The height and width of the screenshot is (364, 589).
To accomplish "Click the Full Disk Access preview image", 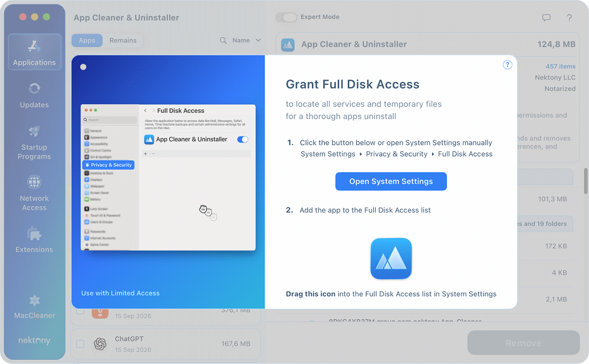I will 168,177.
